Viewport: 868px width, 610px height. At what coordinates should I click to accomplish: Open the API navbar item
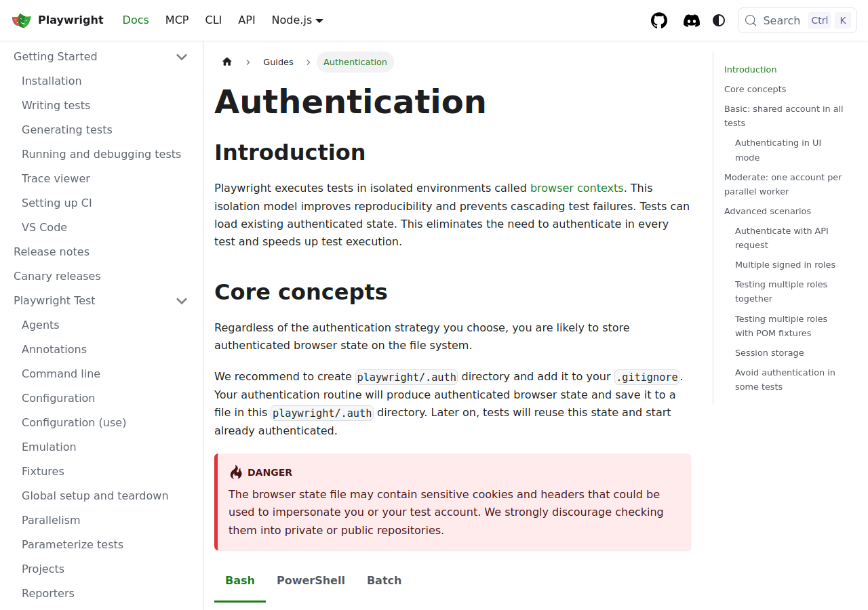[x=247, y=20]
